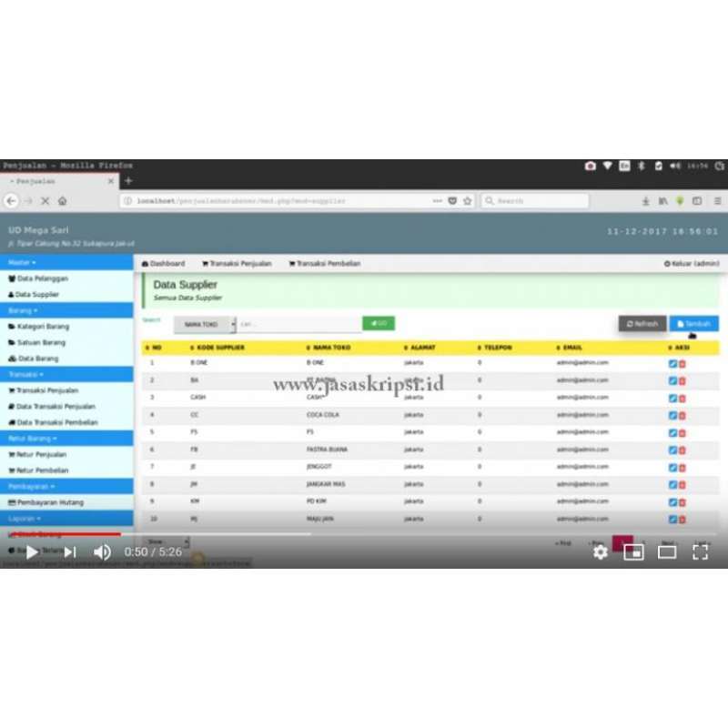
Task: Bookmark the page with the star icon
Action: (x=467, y=201)
